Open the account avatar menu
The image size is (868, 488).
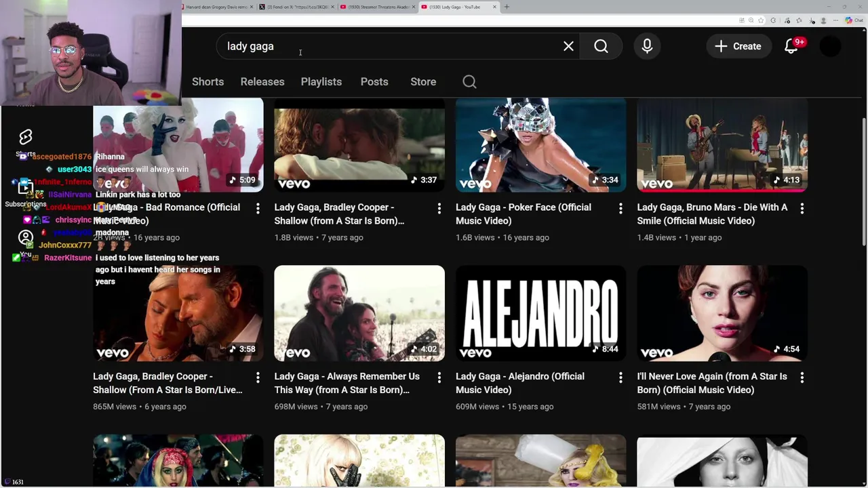tap(830, 46)
